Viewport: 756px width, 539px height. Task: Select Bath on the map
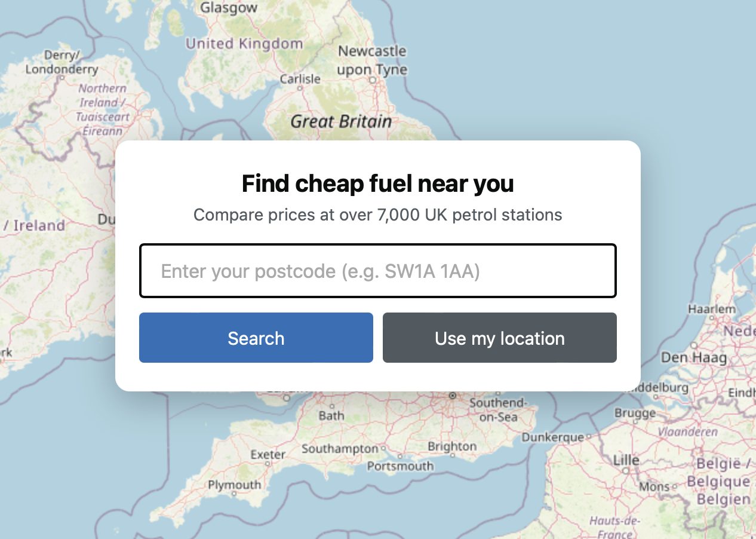point(330,415)
